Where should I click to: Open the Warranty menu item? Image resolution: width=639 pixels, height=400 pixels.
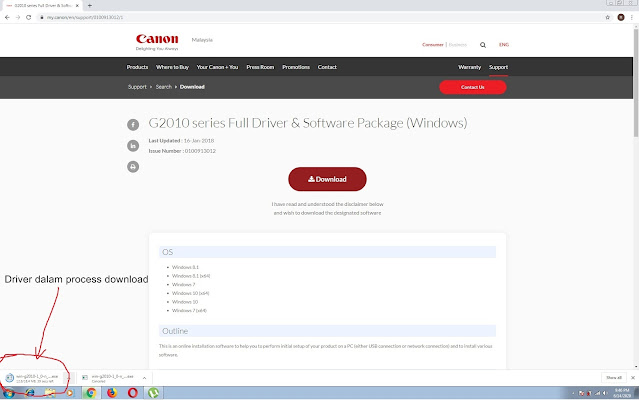(x=469, y=67)
